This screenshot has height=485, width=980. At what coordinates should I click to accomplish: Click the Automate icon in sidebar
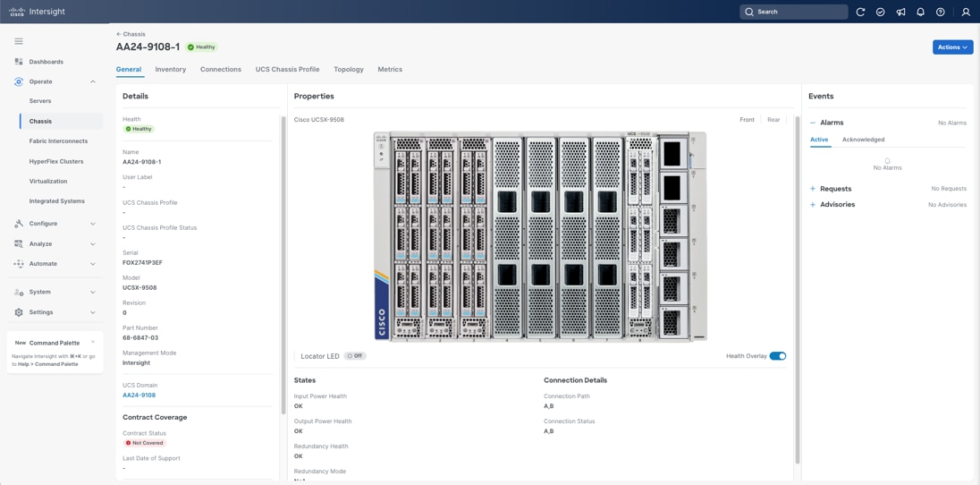coord(19,263)
